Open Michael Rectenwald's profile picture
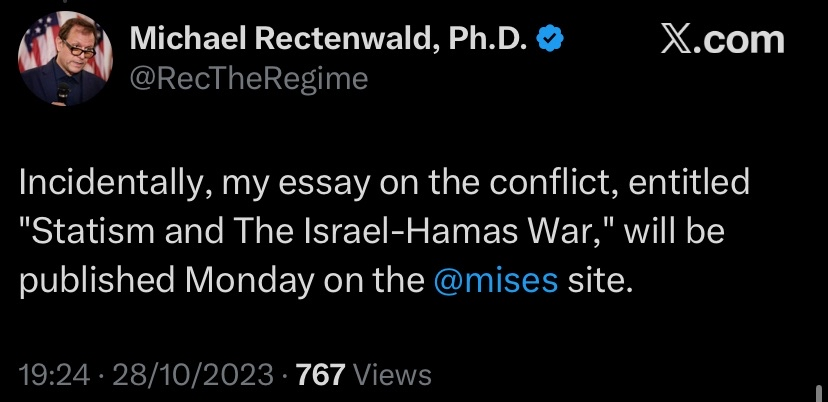828x402 pixels. point(65,58)
